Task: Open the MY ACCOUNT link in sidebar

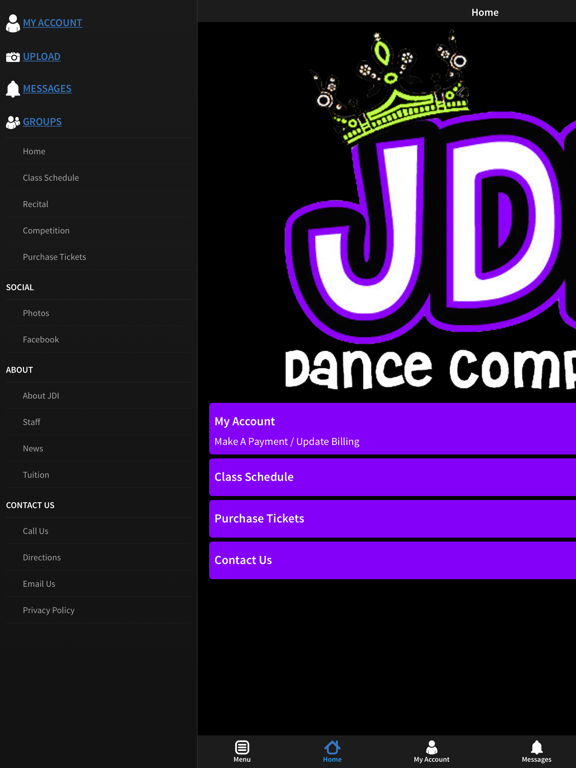Action: pos(52,23)
